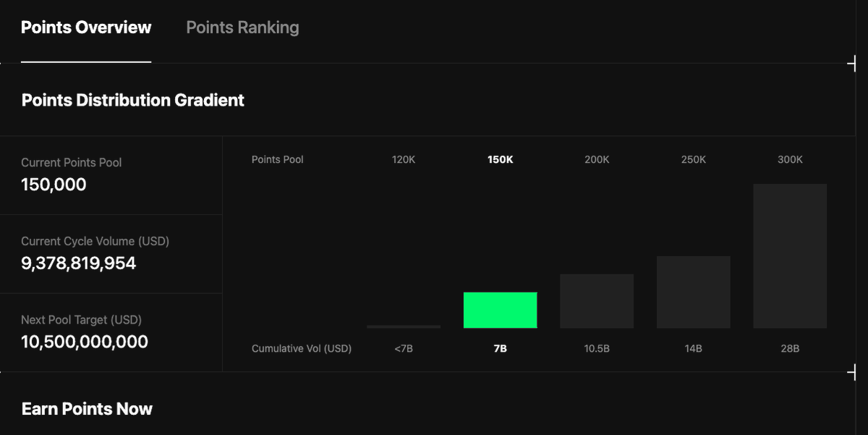This screenshot has height=435, width=868.
Task: Click the bold 150K column header
Action: (x=500, y=159)
